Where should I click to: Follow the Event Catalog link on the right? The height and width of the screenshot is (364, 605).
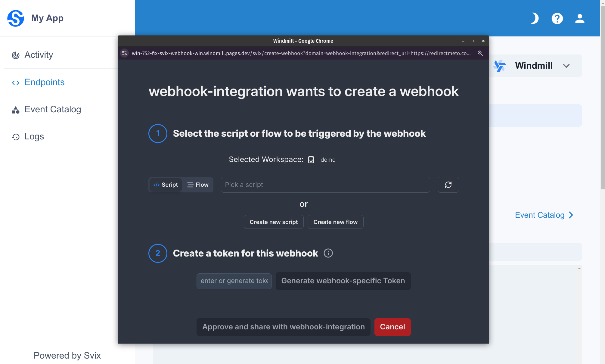(540, 215)
